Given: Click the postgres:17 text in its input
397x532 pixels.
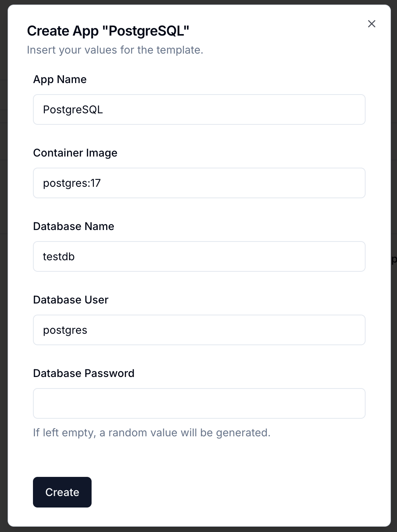Looking at the screenshot, I should 72,183.
